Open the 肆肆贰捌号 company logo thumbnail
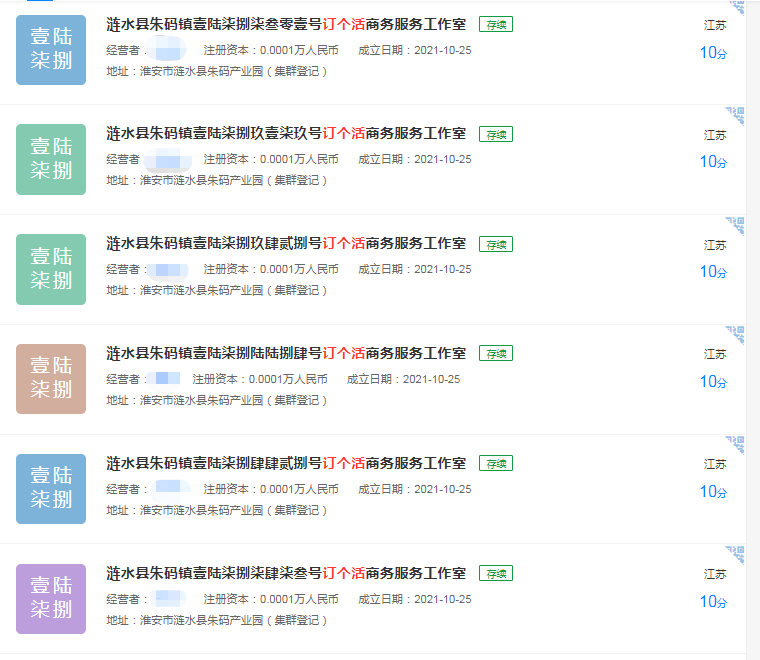760x660 pixels. tap(51, 489)
